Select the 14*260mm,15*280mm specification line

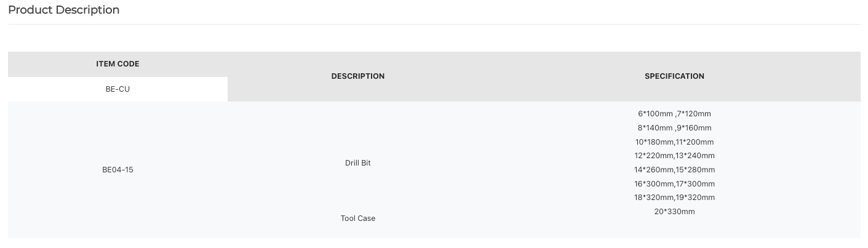(x=674, y=170)
